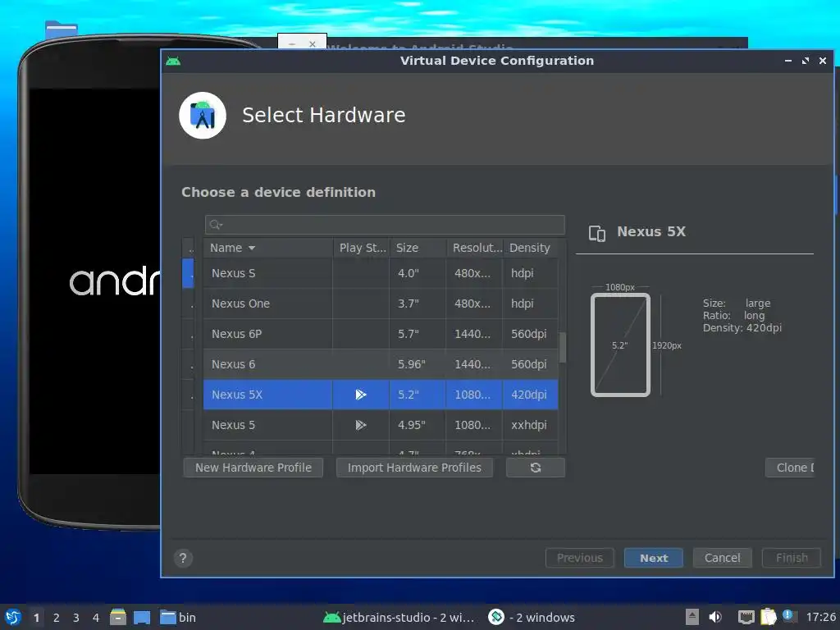Sort by Resolution column header
840x630 pixels.
click(x=475, y=248)
